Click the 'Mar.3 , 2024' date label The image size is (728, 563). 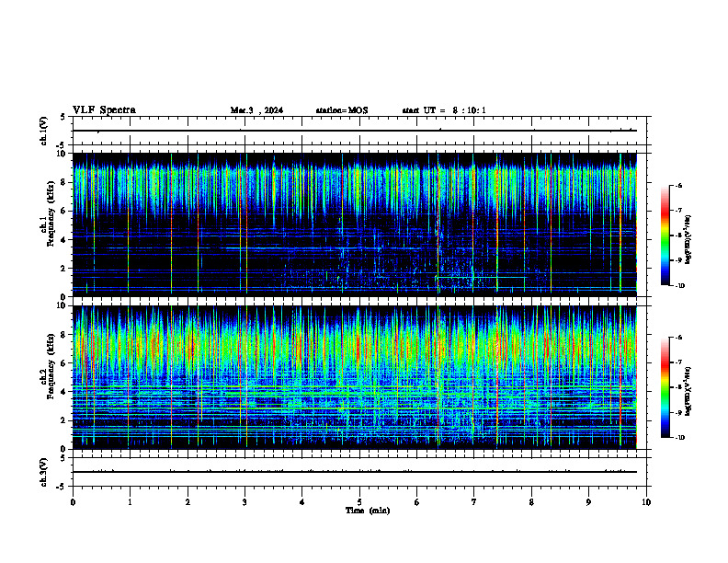(256, 110)
